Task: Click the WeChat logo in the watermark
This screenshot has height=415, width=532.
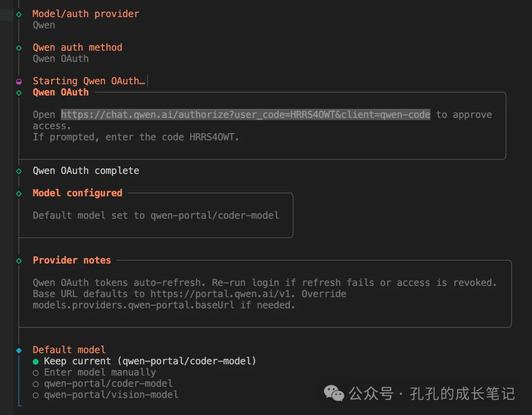Action: 334,393
